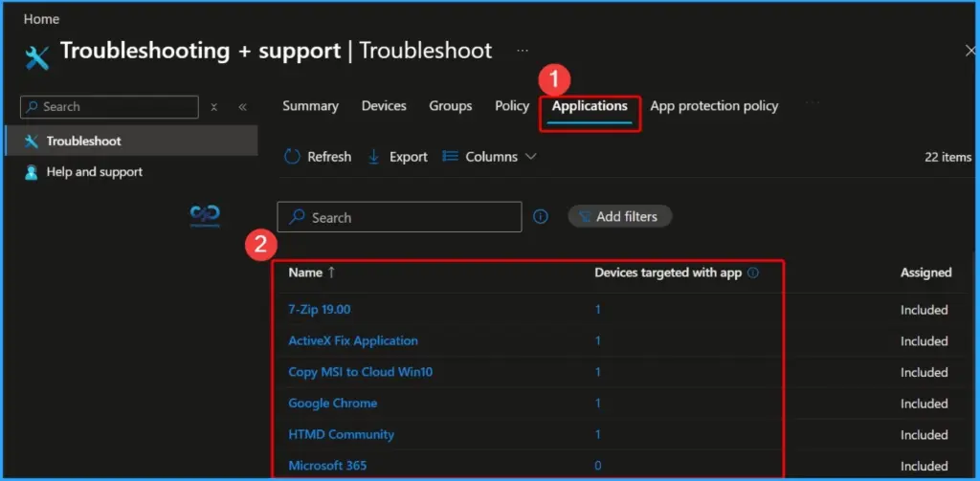Click device count 1 for HTMD Community
The image size is (980, 481).
coord(598,434)
